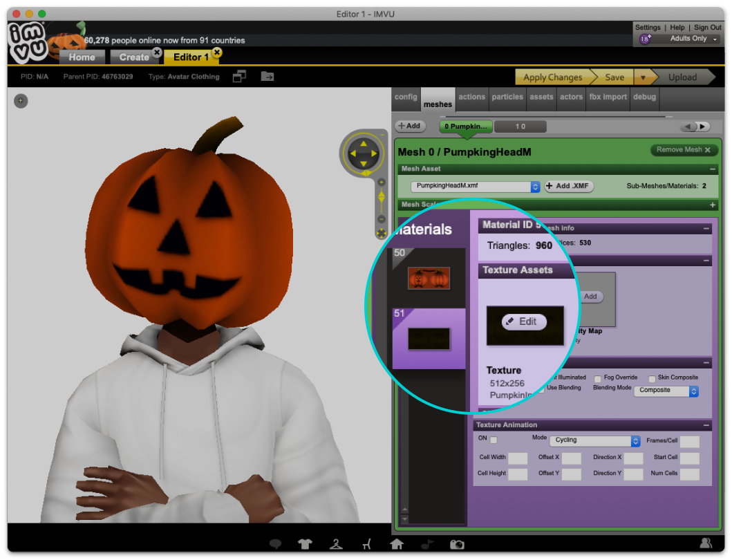Click the 18+ badge icon

[x=645, y=39]
